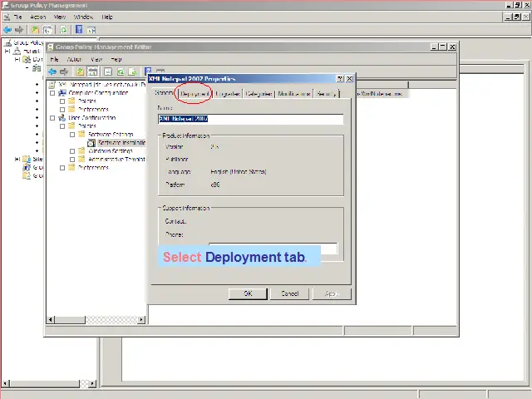Viewport: 532px width, 399px height.
Task: Click the dialog's question mark help button
Action: (340, 79)
